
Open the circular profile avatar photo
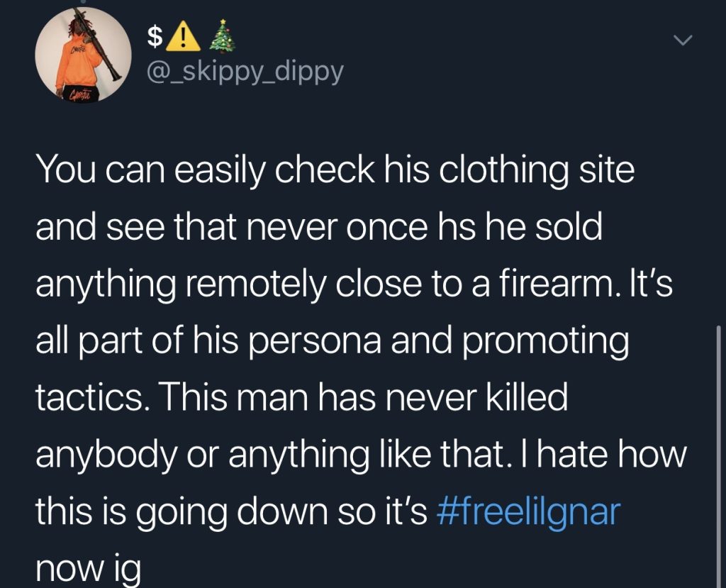(84, 55)
